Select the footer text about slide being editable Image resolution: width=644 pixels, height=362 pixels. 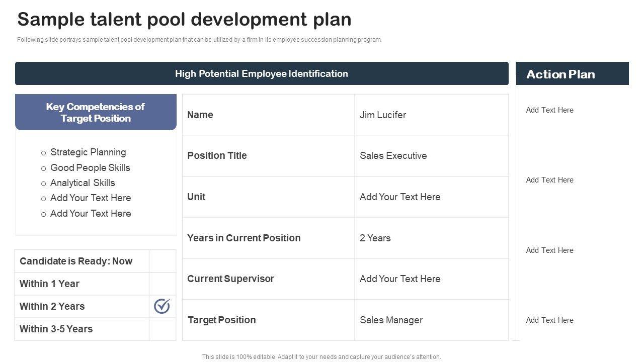pyautogui.click(x=321, y=357)
